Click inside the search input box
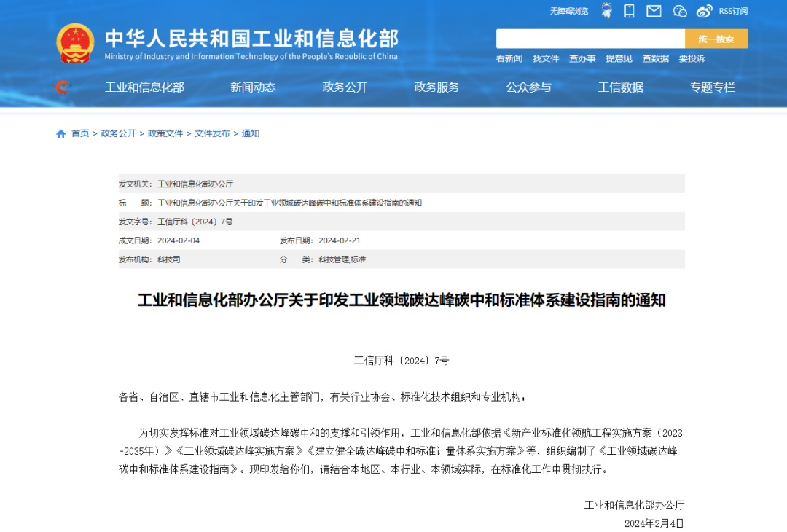Image resolution: width=787 pixels, height=532 pixels. 590,38
